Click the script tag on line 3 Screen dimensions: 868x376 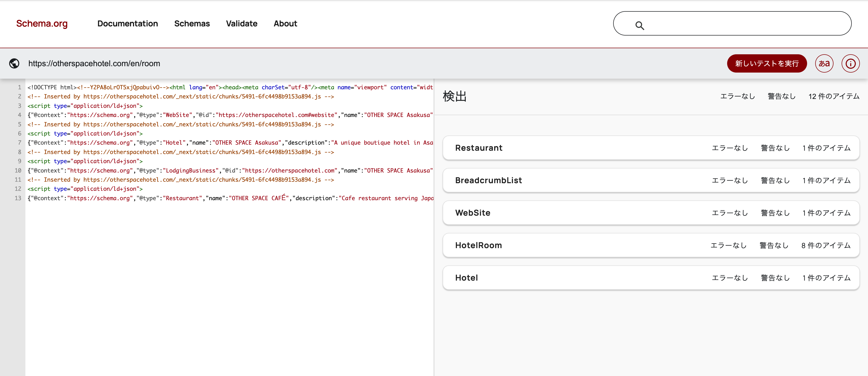[85, 106]
